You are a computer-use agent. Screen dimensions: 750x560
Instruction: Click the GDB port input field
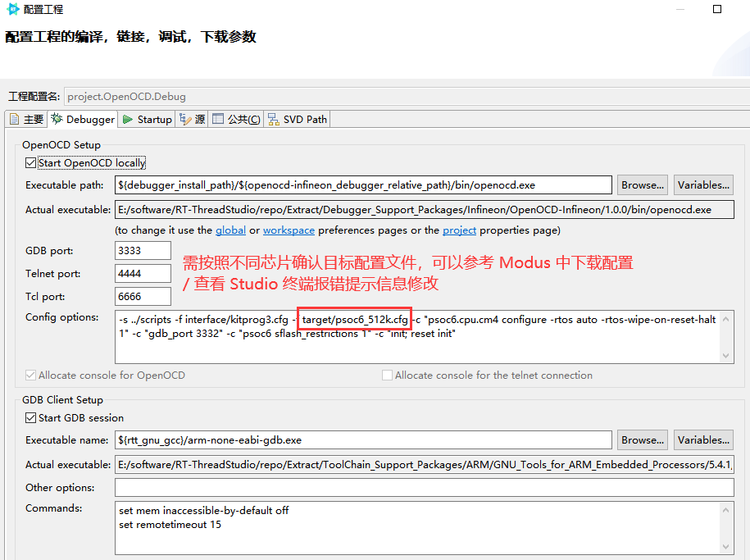143,251
